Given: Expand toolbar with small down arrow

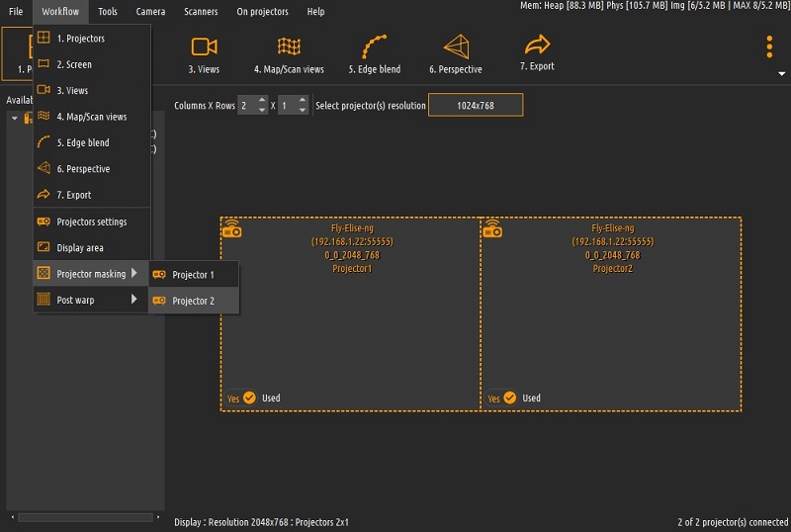Looking at the screenshot, I should 781,74.
